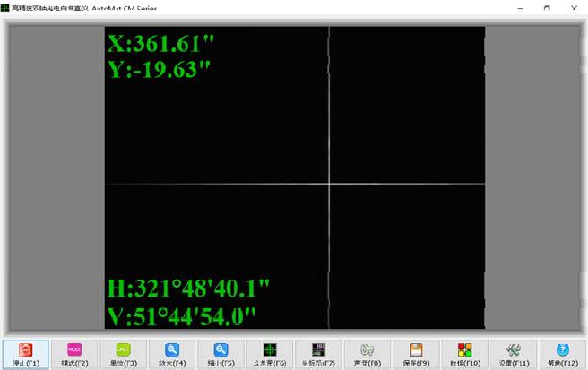Click the app icon in the title bar
Viewport: 588px width, 370px height.
click(6, 6)
